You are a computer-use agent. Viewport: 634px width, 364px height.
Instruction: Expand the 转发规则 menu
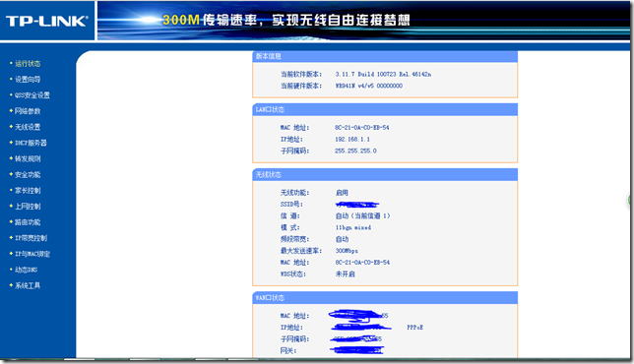pyautogui.click(x=28, y=158)
